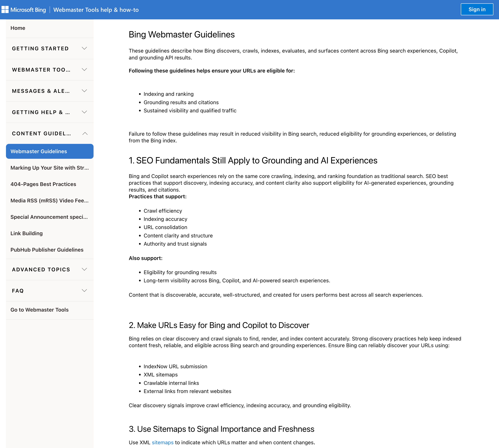499x448 pixels.
Task: Open Media RSS Video Feed page
Action: coord(50,200)
